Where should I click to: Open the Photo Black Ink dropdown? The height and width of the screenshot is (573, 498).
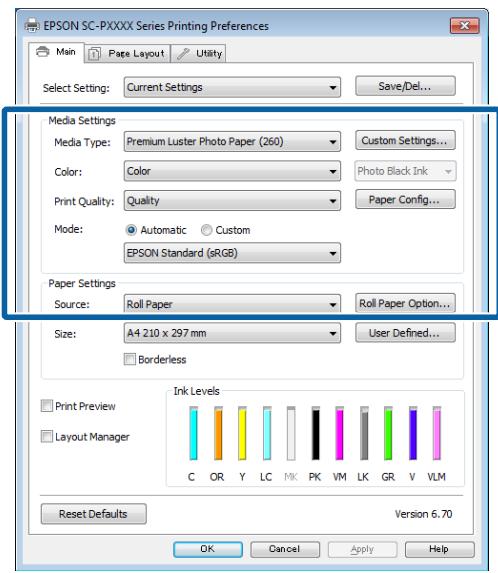click(x=405, y=171)
